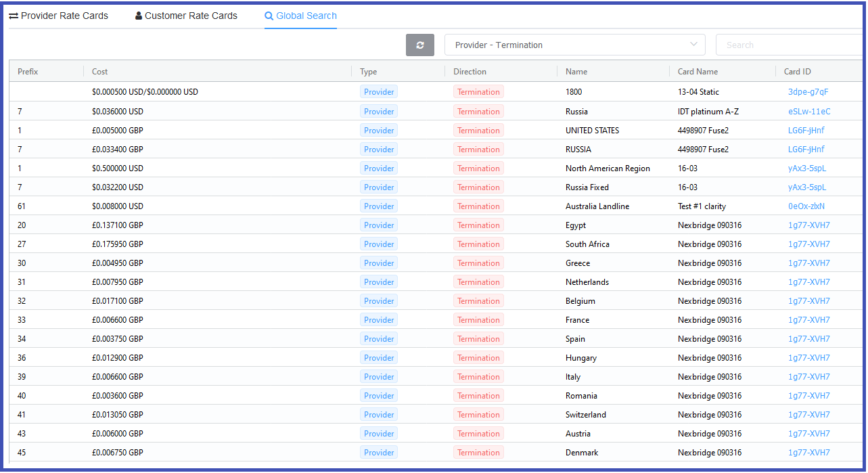Open the Provider - Termination dropdown

[x=574, y=45]
